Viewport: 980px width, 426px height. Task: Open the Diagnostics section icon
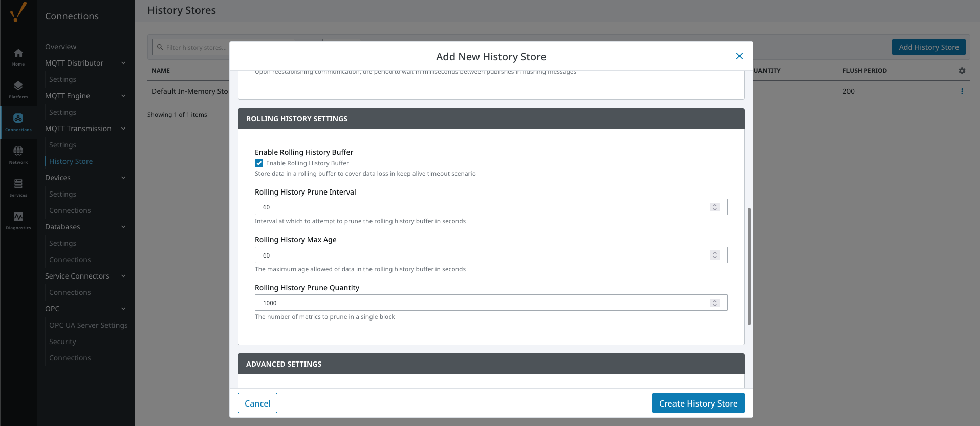click(x=18, y=220)
